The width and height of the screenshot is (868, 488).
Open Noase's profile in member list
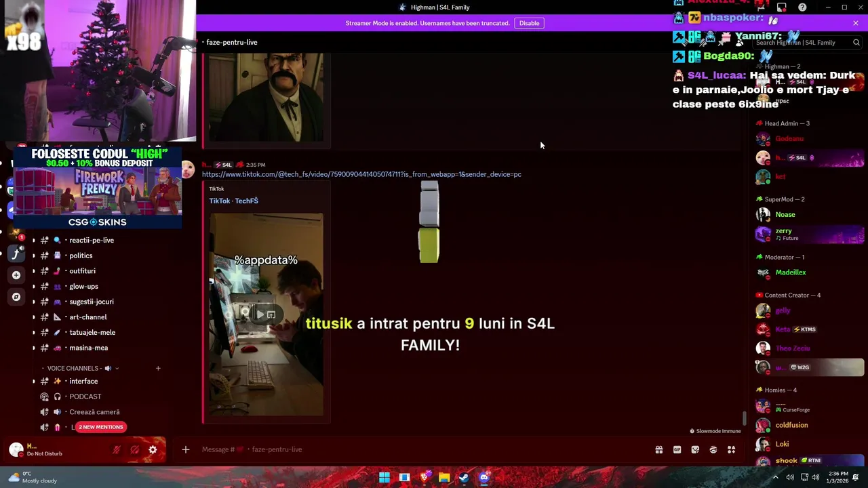click(785, 214)
